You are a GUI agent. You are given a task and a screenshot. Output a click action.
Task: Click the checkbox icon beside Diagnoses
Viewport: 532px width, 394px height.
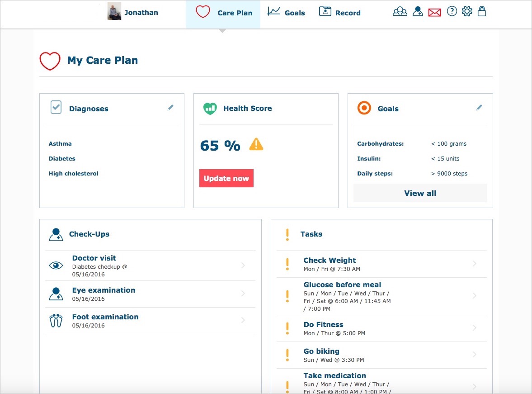tap(56, 108)
